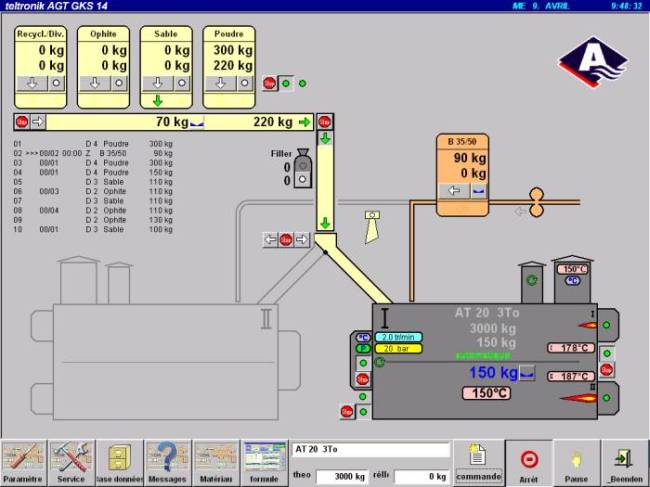Click the commande order button
Image resolution: width=650 pixels, height=487 pixels.
pos(478,461)
